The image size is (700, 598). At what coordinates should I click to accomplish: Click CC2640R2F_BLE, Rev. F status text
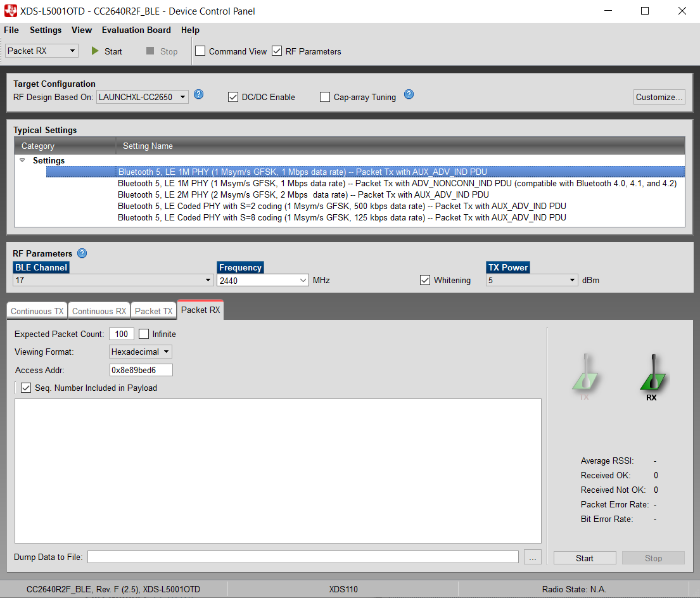tap(113, 589)
